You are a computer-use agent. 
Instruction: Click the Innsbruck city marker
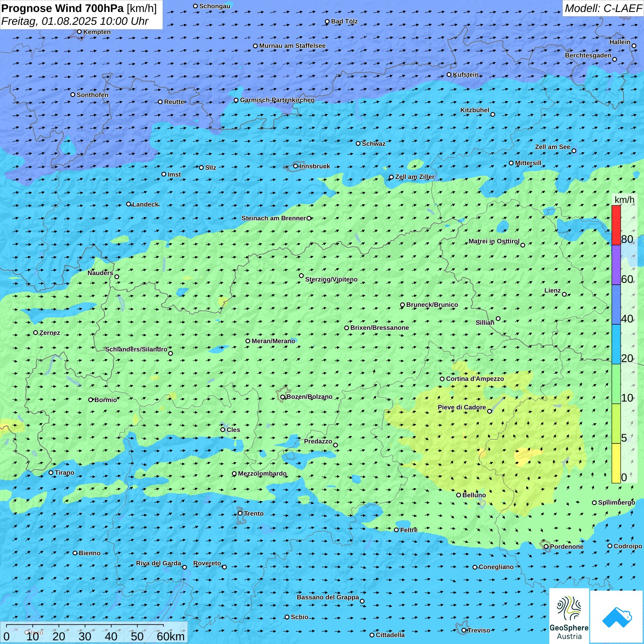(295, 166)
